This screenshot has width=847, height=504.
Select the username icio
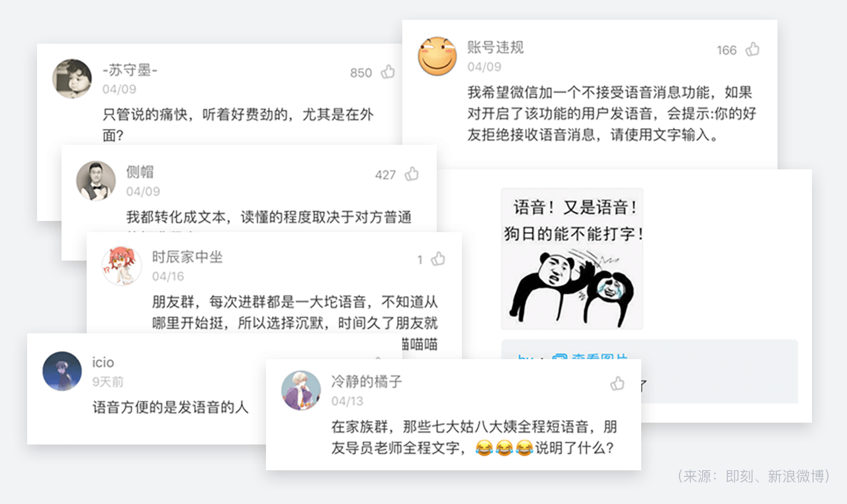point(103,362)
